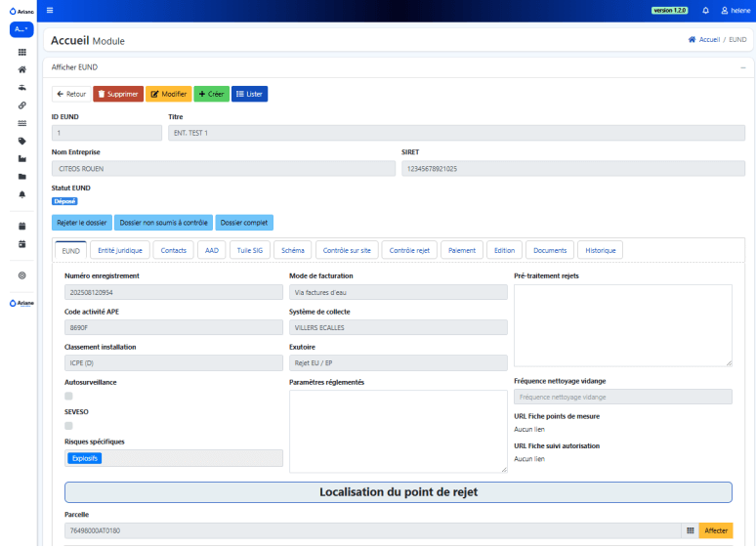Open notifications bell in top header
756x548 pixels.
click(705, 10)
